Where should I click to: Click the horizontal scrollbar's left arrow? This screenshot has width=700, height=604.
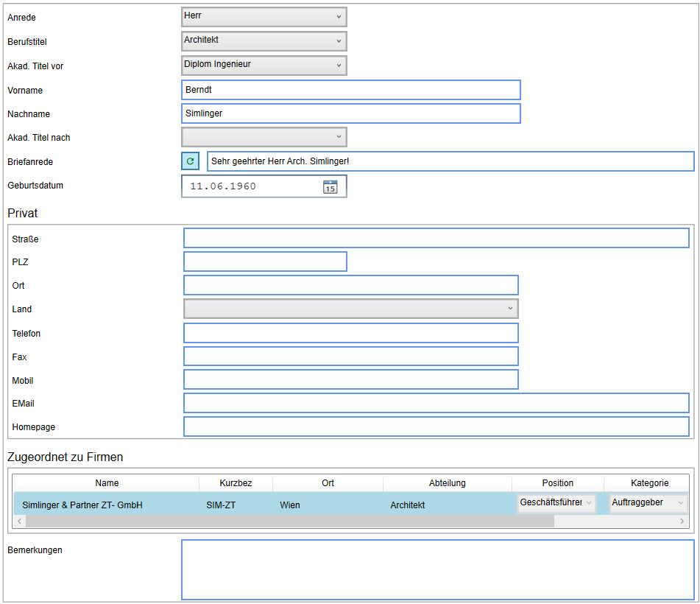(20, 521)
